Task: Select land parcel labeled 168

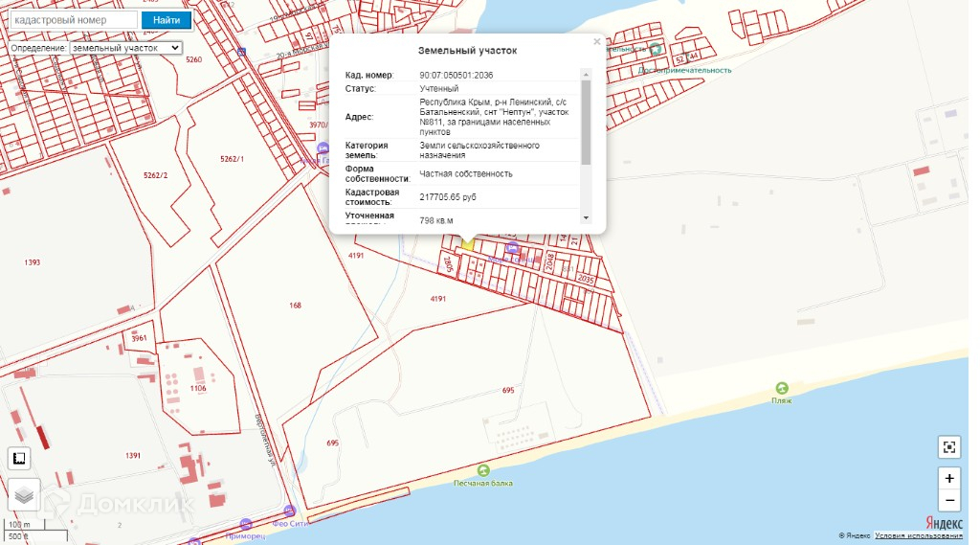Action: click(295, 306)
